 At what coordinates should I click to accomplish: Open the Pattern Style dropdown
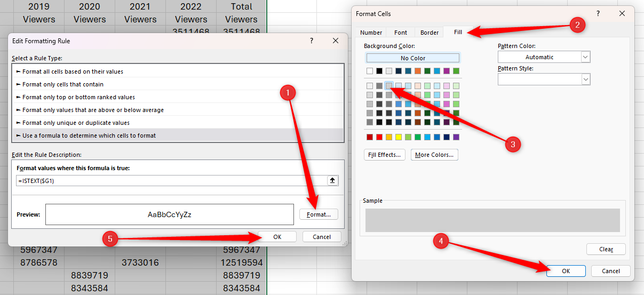tap(585, 79)
